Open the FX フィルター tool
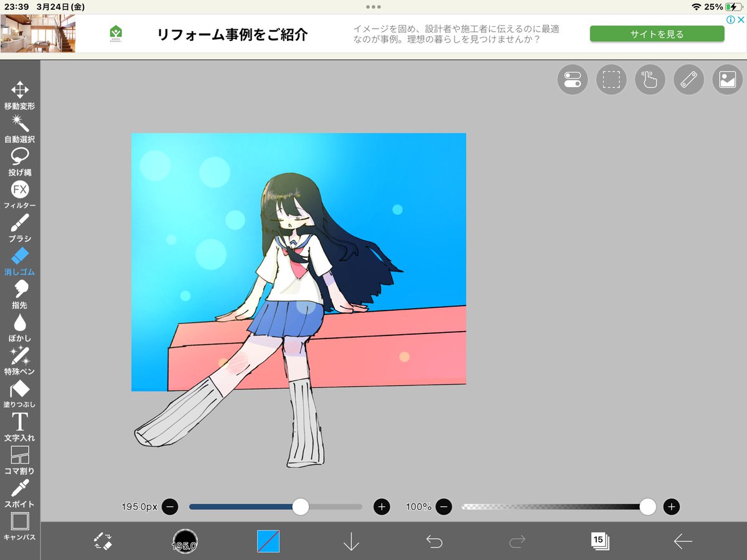Image resolution: width=747 pixels, height=560 pixels. pyautogui.click(x=20, y=195)
